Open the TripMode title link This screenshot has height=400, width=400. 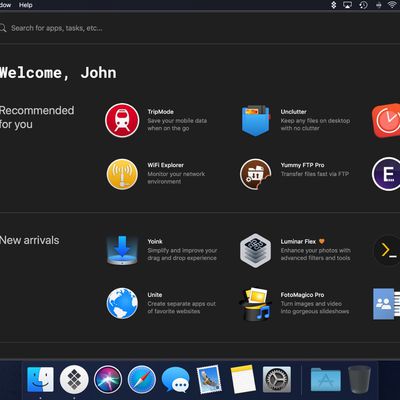point(161,112)
